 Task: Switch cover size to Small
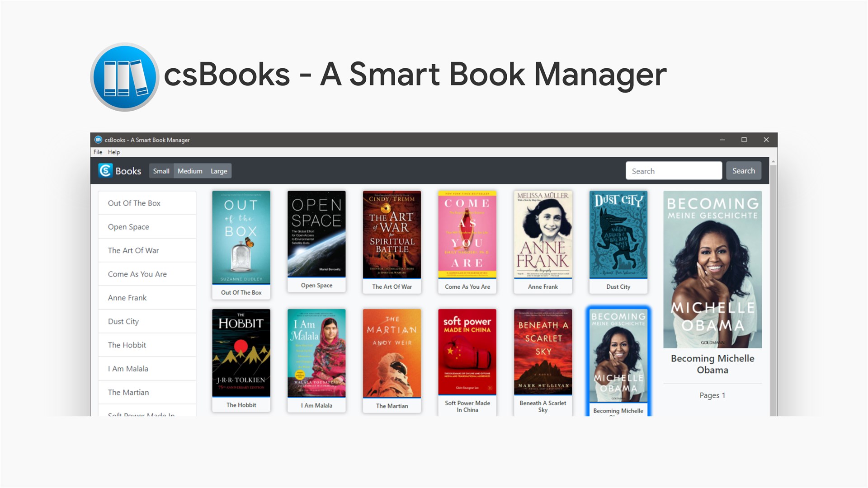click(161, 171)
